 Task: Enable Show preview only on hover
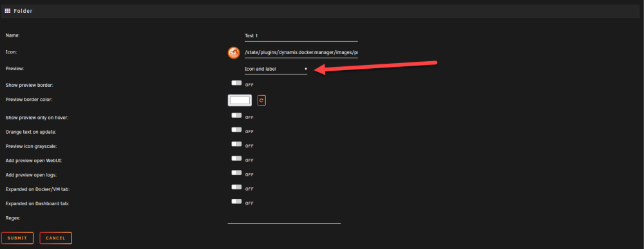[x=236, y=116]
